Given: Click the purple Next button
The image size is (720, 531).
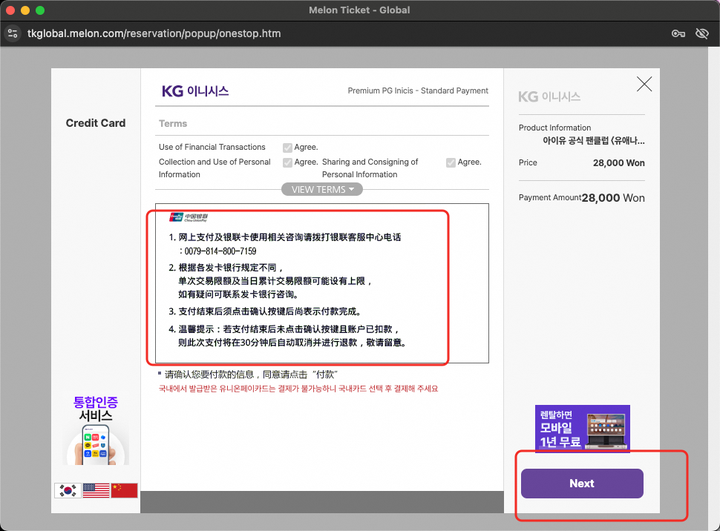Looking at the screenshot, I should point(582,483).
